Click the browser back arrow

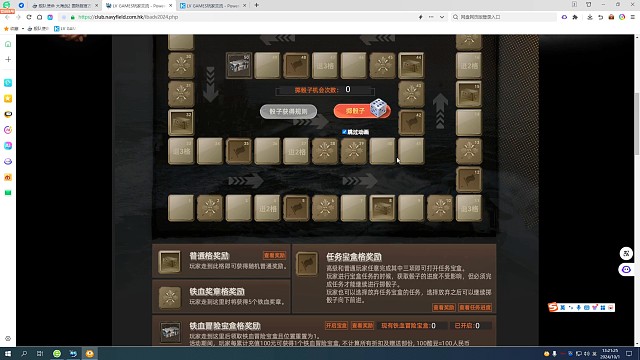(x=7, y=17)
